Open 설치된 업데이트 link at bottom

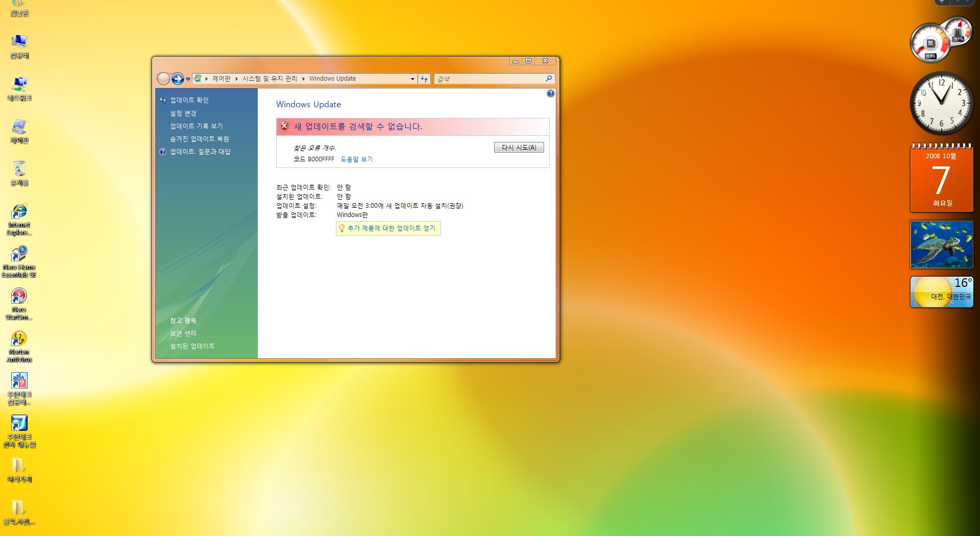[x=192, y=346]
